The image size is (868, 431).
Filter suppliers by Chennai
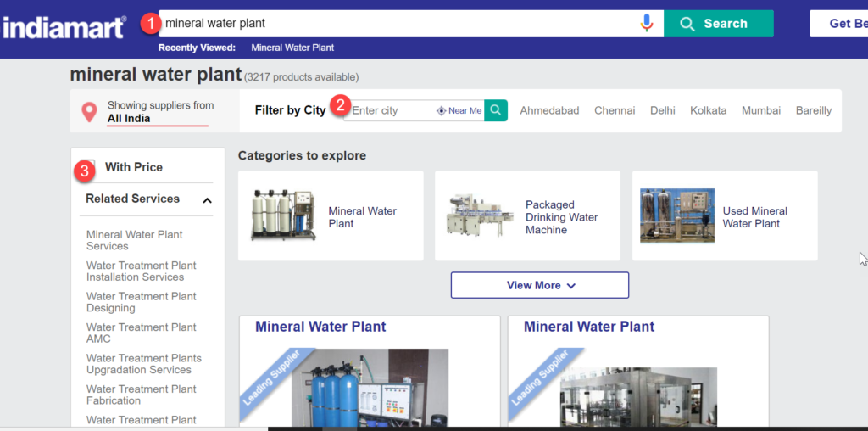pyautogui.click(x=615, y=111)
